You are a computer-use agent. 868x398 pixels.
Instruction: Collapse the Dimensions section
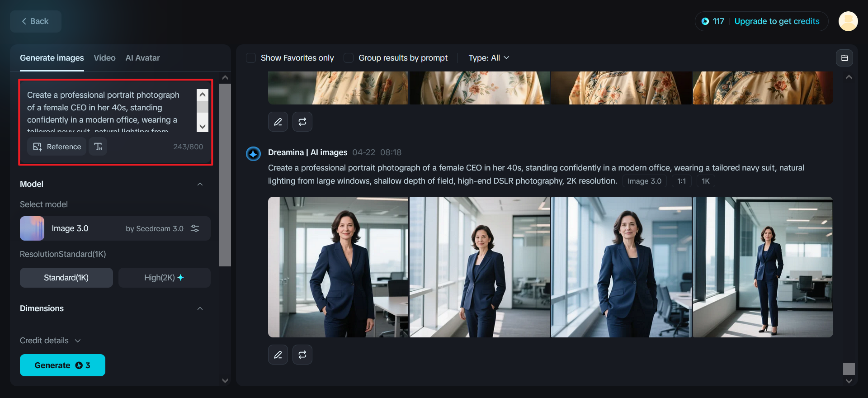[x=200, y=308]
